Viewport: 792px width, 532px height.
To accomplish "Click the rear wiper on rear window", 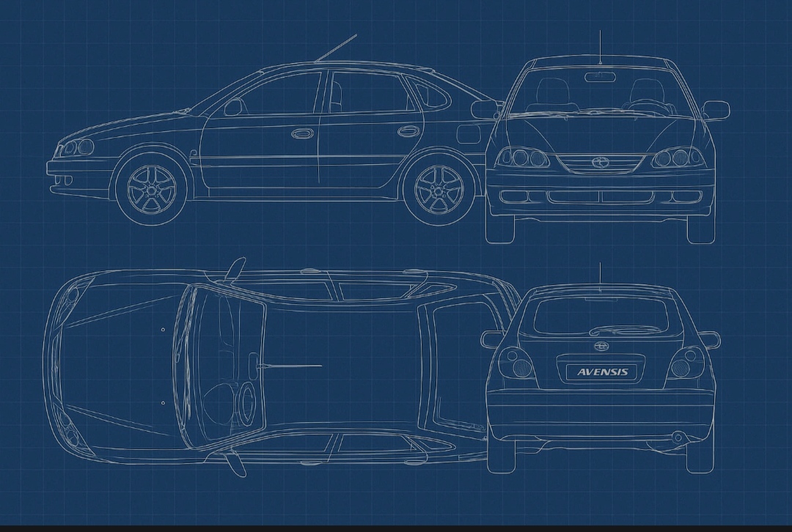I will click(620, 330).
